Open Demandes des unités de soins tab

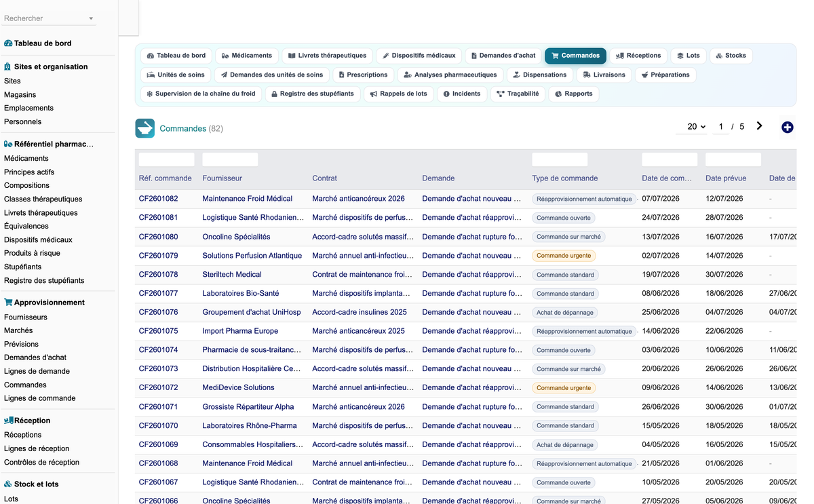click(x=272, y=75)
